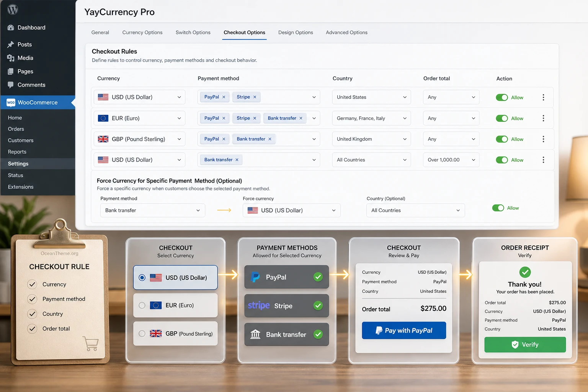Screen dimensions: 588x392
Task: Click the WordPress logo icon
Action: 13,9
